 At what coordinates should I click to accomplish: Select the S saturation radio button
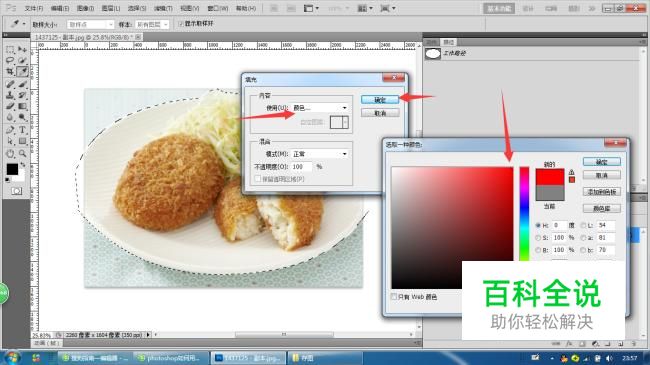pyautogui.click(x=538, y=238)
